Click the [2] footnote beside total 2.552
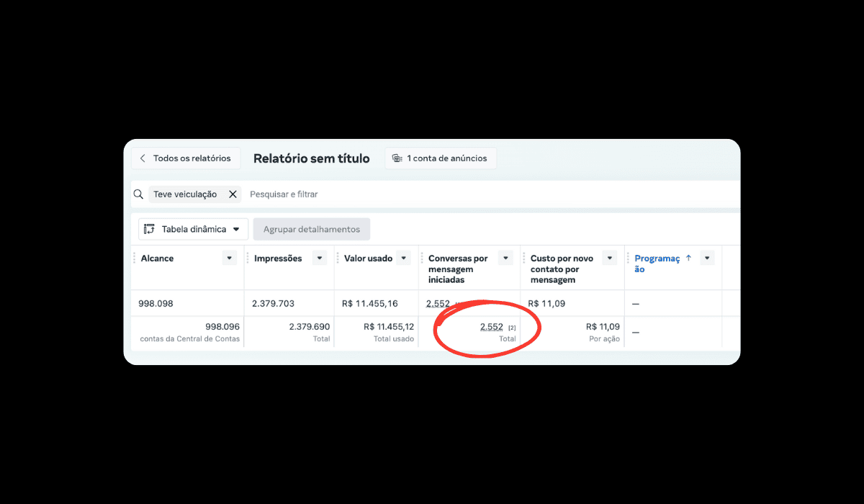 512,328
